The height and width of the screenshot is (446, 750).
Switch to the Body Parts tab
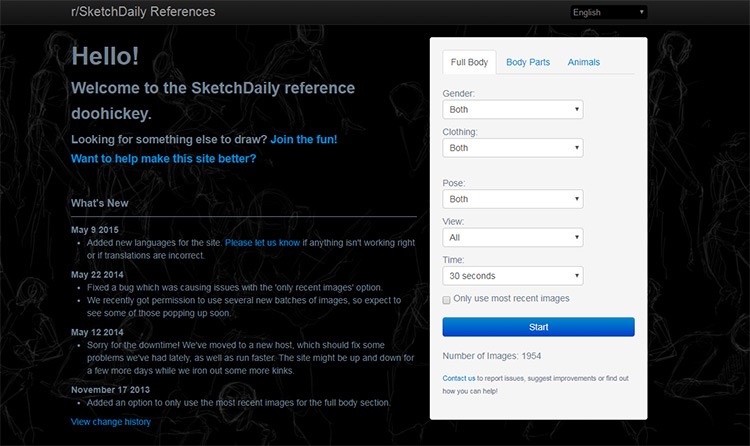point(528,62)
